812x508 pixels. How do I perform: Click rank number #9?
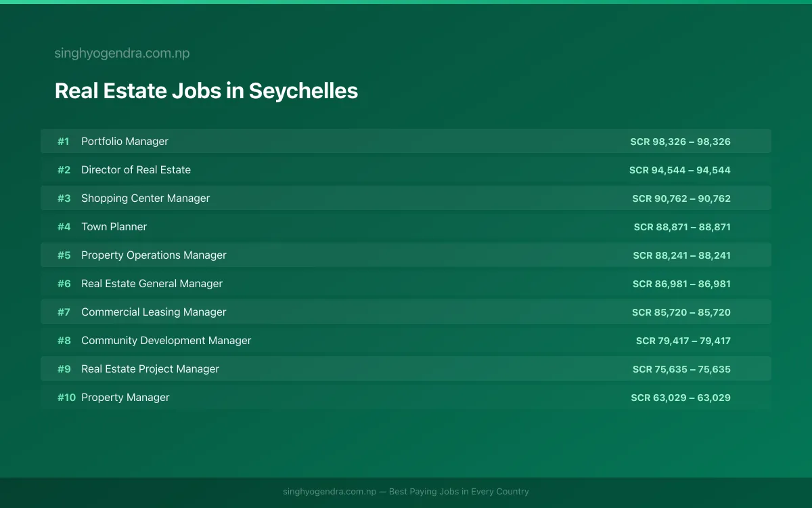pos(64,369)
